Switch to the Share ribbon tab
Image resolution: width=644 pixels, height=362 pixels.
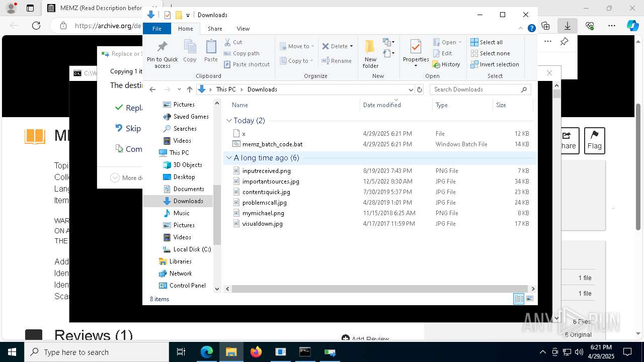(215, 29)
